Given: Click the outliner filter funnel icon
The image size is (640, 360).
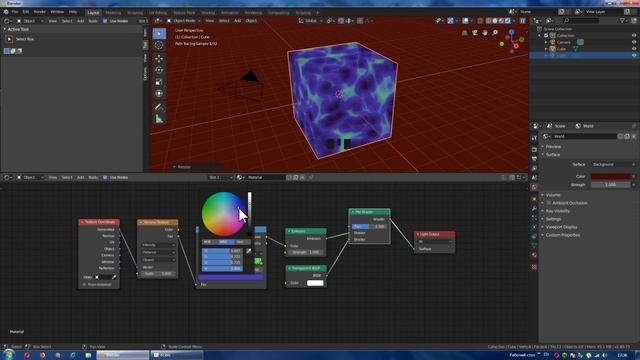Looking at the screenshot, I should 622,20.
